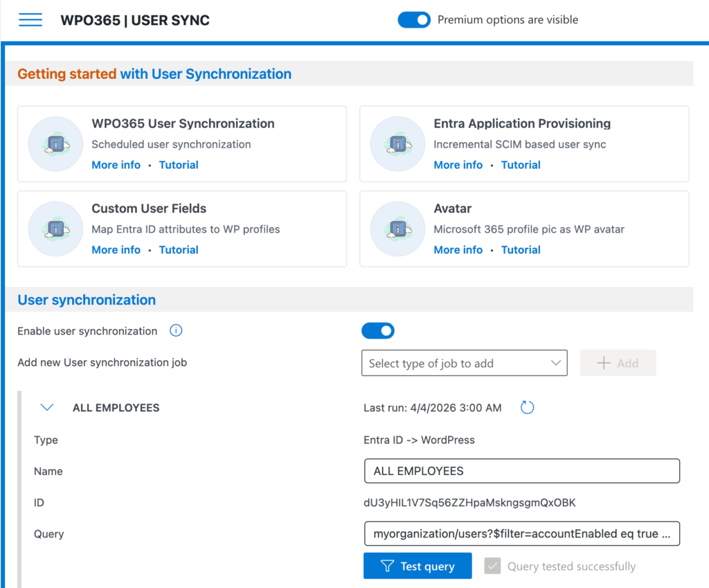The height and width of the screenshot is (588, 709).
Task: Click the WPO365 User Synchronization info icon
Action: (x=55, y=144)
